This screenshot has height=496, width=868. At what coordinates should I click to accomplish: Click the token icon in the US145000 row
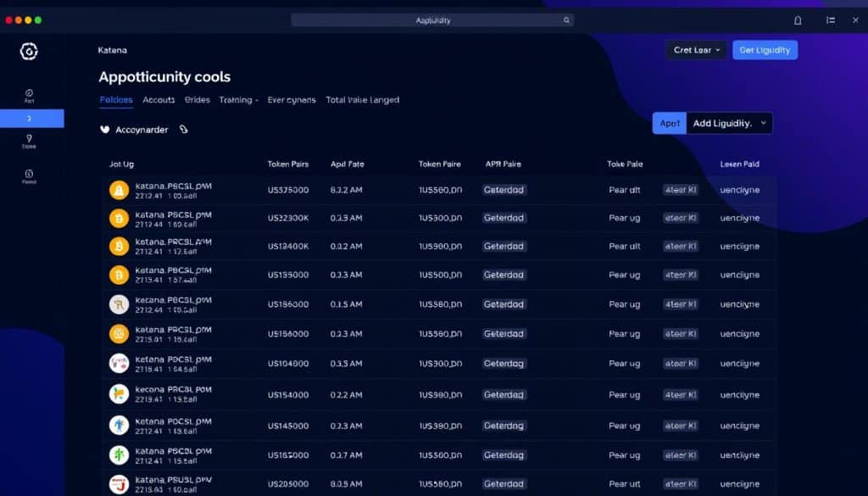click(x=119, y=426)
